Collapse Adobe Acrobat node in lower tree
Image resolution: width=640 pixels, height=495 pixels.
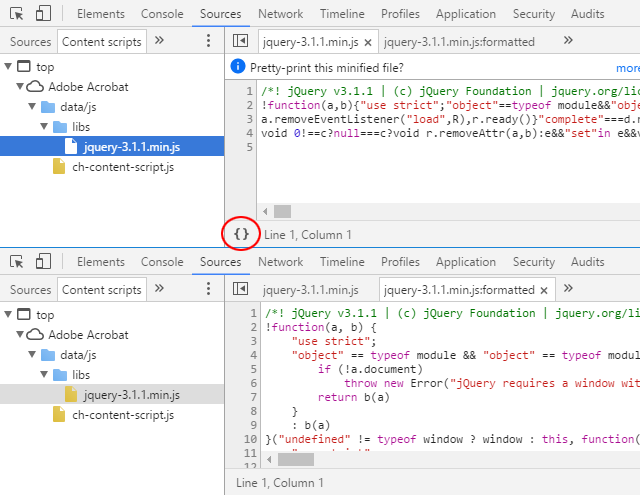[x=19, y=334]
